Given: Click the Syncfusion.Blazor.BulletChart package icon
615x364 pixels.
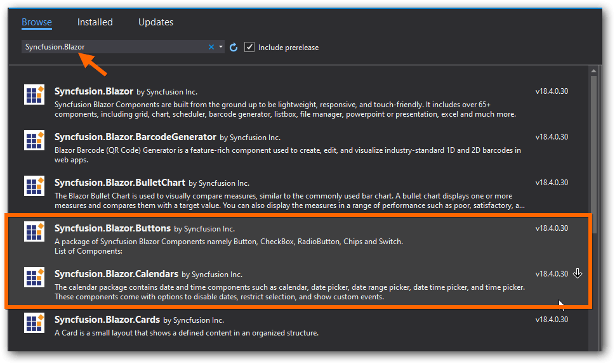Looking at the screenshot, I should (x=34, y=186).
